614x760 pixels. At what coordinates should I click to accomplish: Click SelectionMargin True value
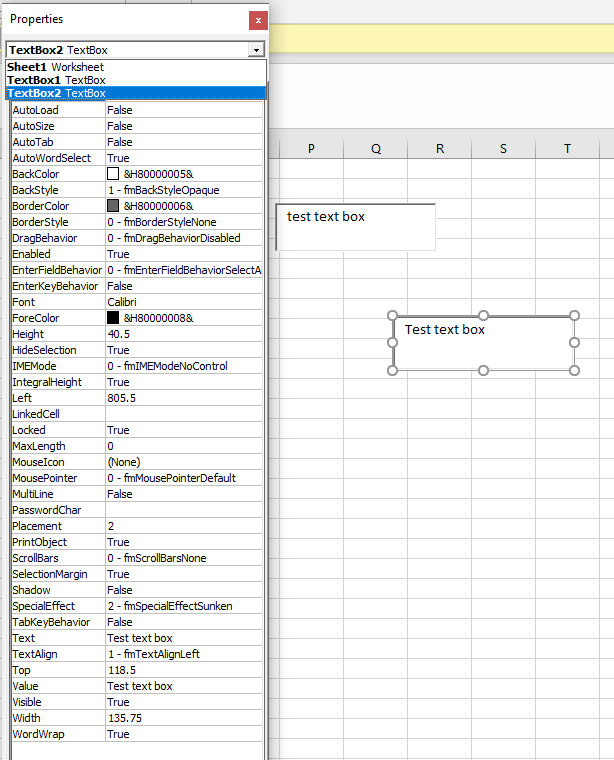[x=184, y=574]
